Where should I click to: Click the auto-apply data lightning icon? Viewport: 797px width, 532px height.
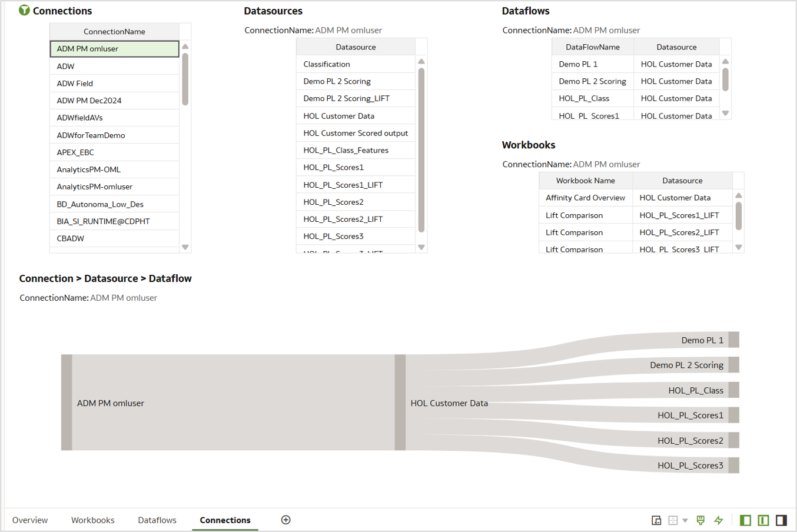[718, 520]
